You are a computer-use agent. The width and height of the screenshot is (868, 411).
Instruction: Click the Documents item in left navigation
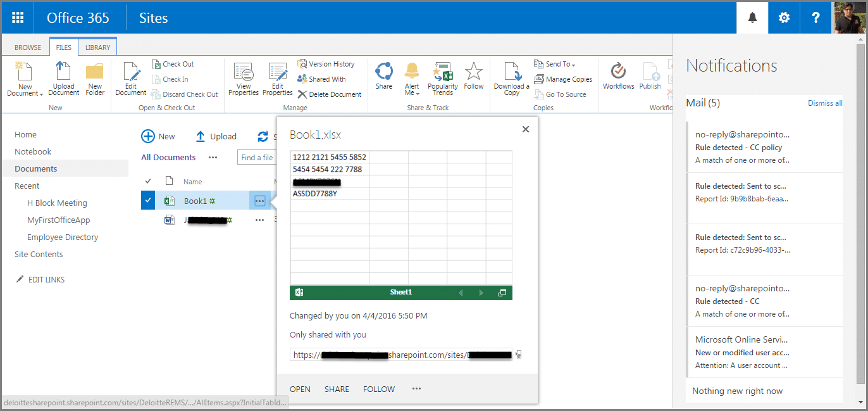(65, 168)
